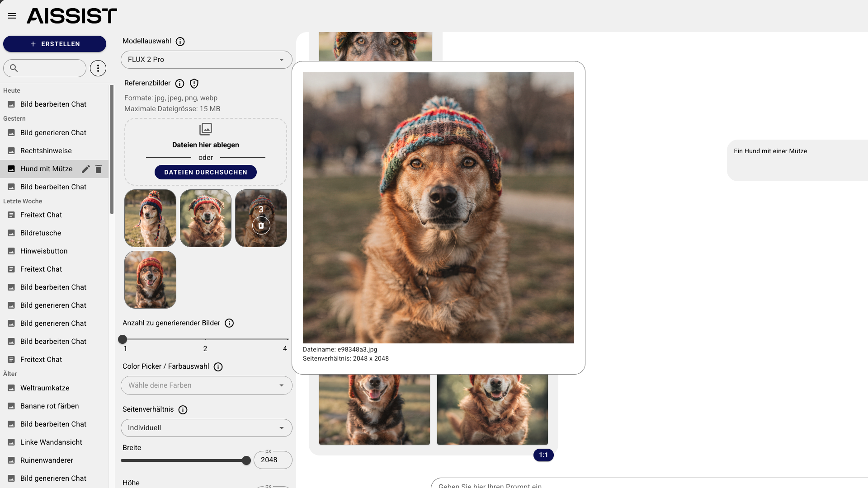Click the ERSTELLEN button
The width and height of the screenshot is (868, 488).
click(55, 44)
